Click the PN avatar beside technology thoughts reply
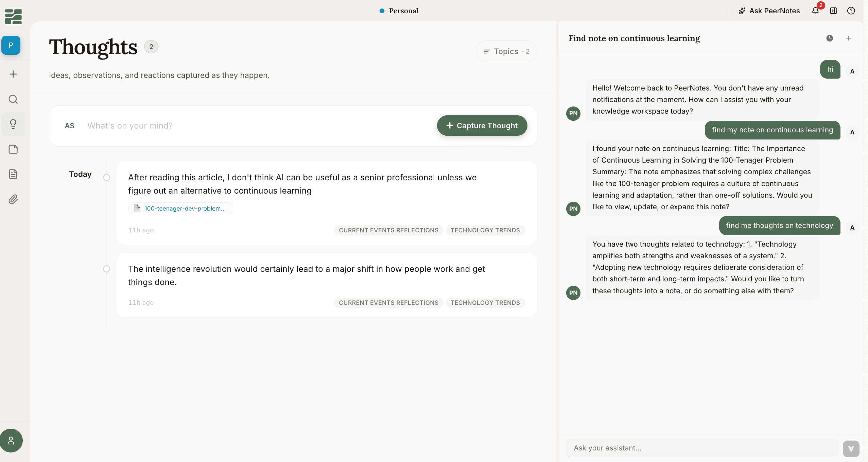This screenshot has width=868, height=462. point(573,293)
